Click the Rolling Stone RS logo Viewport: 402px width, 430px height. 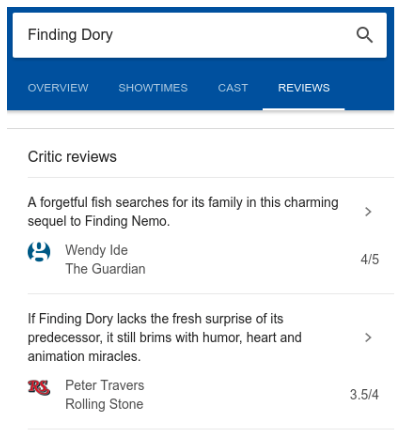[39, 388]
